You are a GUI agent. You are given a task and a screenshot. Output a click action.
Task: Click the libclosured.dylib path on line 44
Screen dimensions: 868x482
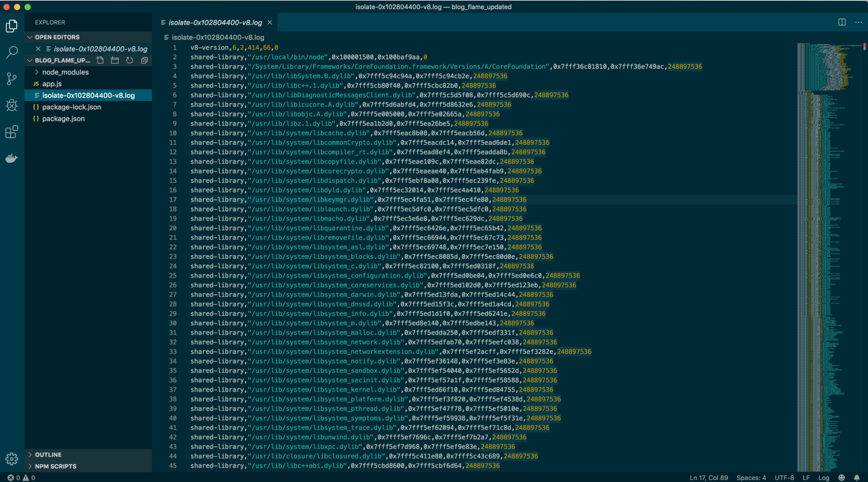click(x=316, y=456)
